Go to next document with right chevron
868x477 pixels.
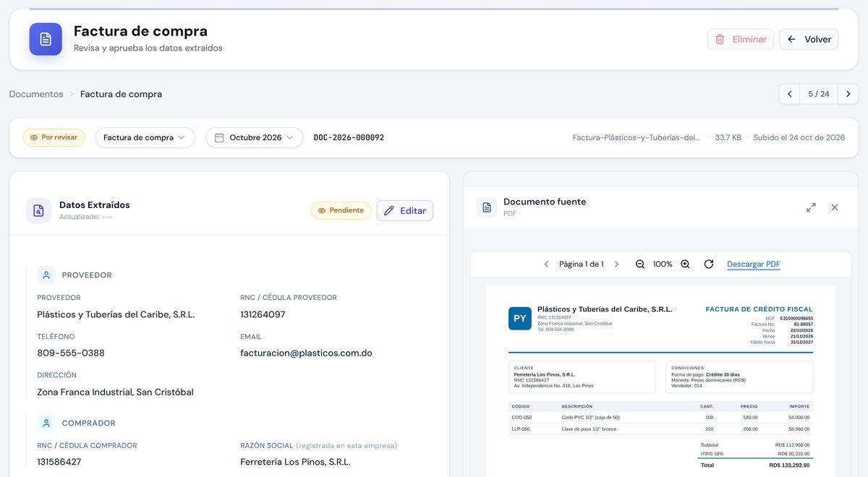pos(848,94)
